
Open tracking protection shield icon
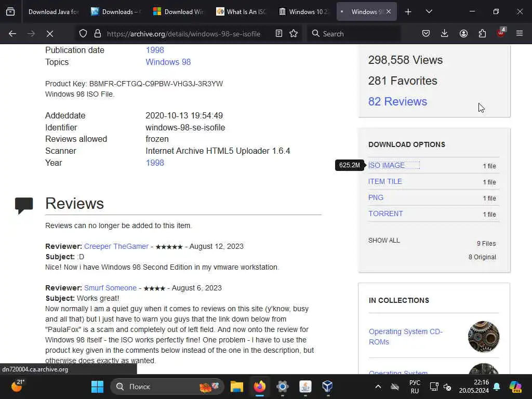[83, 34]
